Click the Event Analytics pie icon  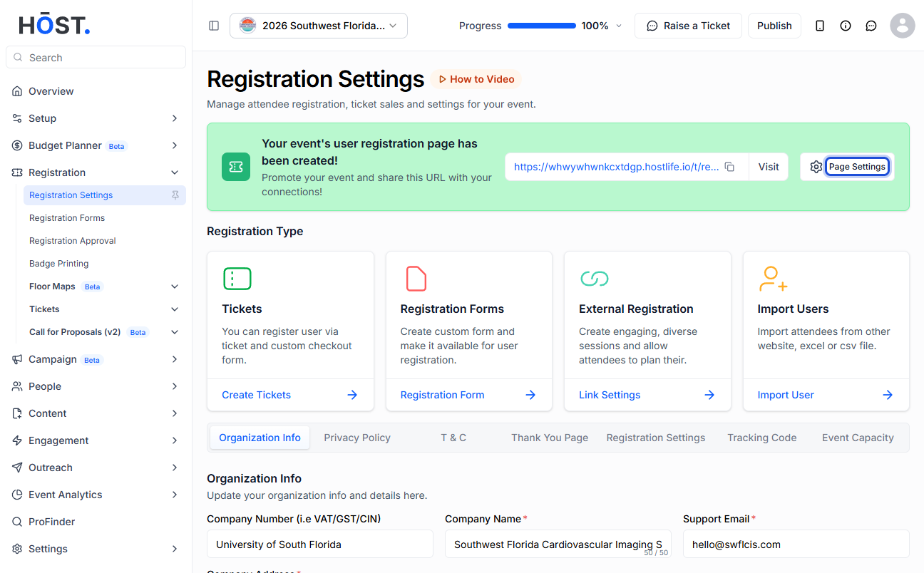(x=17, y=495)
